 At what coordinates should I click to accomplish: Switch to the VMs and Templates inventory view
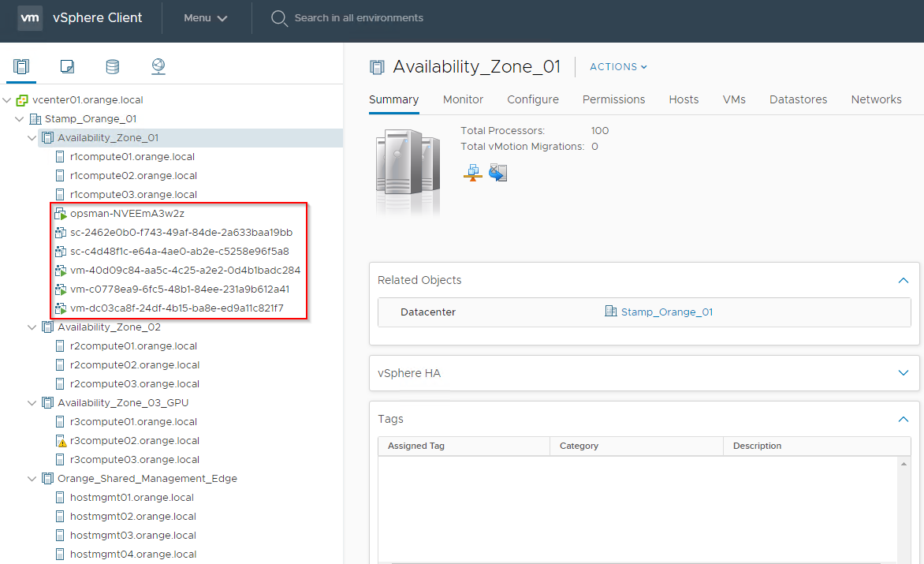[x=67, y=68]
